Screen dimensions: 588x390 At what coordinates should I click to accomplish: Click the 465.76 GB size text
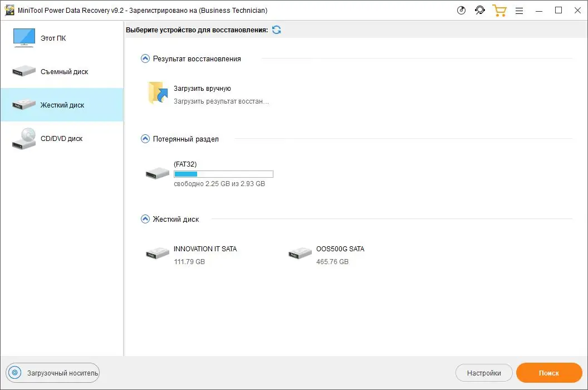[x=332, y=262]
